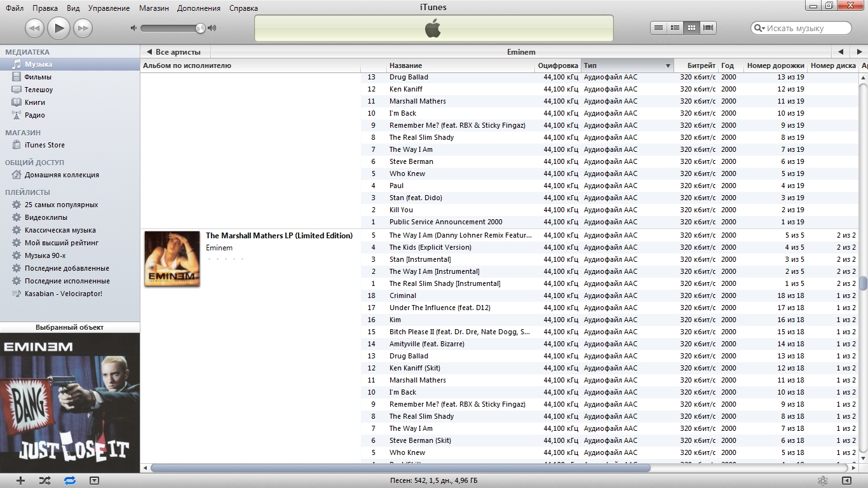
Task: Go back to Все артисты
Action: point(173,52)
